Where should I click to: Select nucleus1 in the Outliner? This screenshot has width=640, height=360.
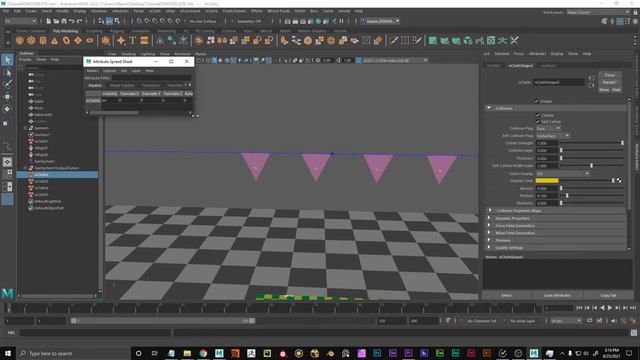pyautogui.click(x=42, y=135)
